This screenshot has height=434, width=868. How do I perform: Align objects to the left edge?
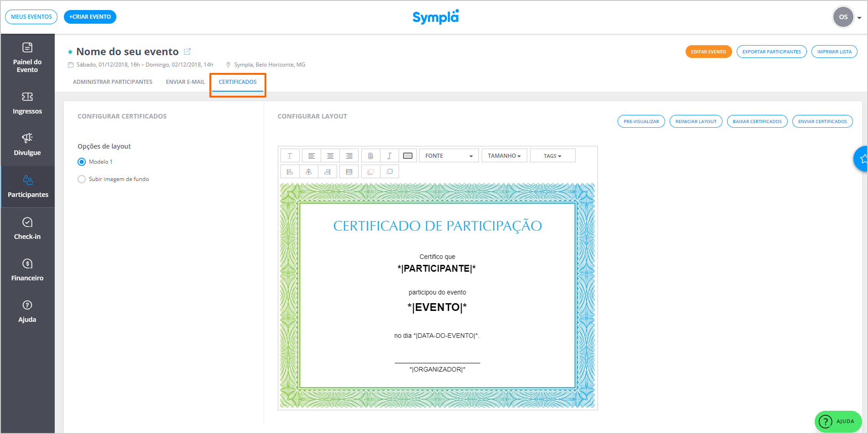coord(290,172)
